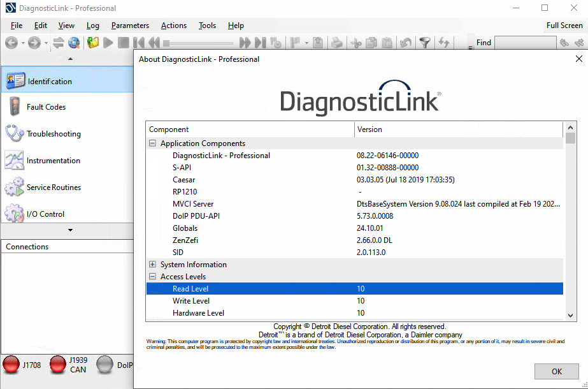Open the forward button history dropdown
The image size is (588, 389).
46,43
